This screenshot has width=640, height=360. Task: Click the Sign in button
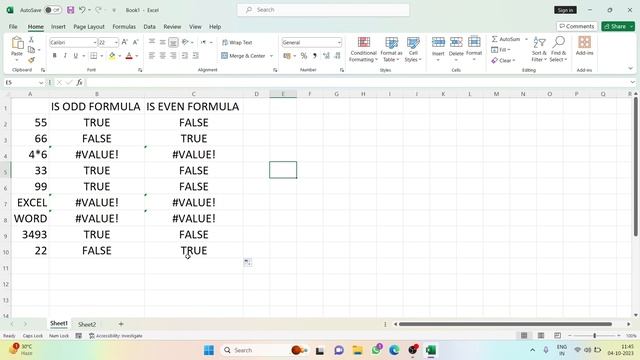point(565,10)
